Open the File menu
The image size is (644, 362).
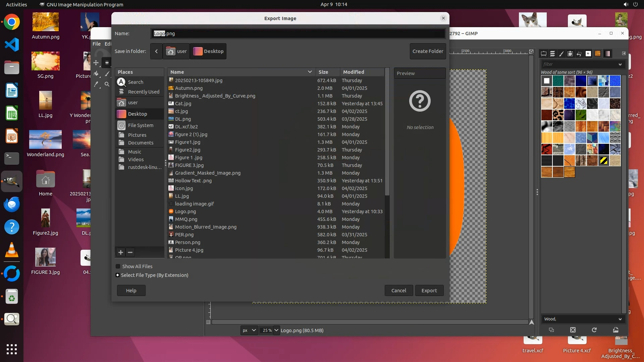tap(97, 44)
